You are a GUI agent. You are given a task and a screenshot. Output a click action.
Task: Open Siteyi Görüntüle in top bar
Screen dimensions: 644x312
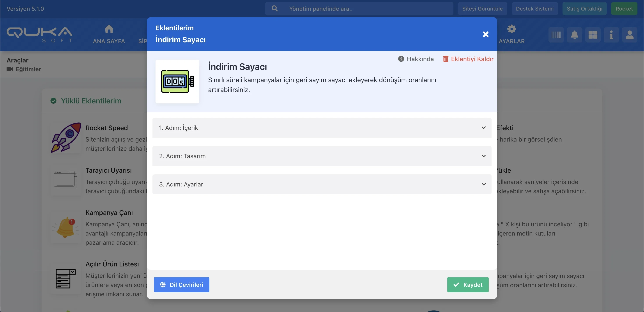point(482,9)
